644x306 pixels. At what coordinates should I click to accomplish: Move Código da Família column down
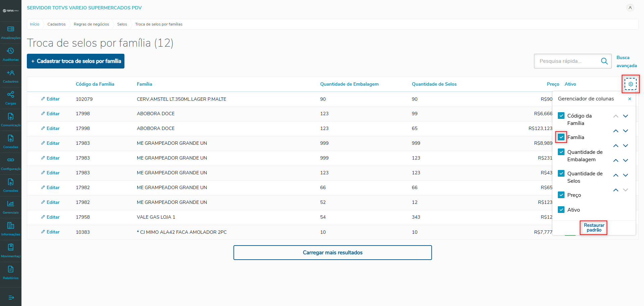pos(626,116)
